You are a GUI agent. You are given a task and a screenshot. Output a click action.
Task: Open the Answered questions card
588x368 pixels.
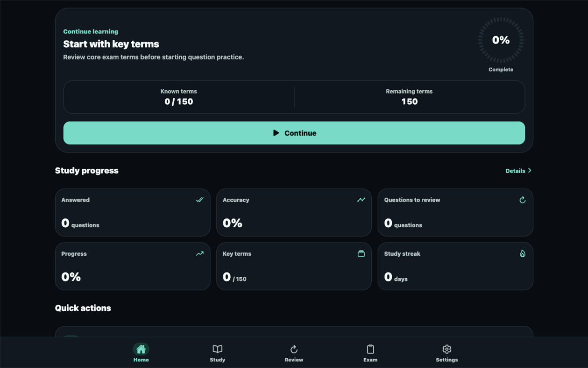[x=133, y=212]
